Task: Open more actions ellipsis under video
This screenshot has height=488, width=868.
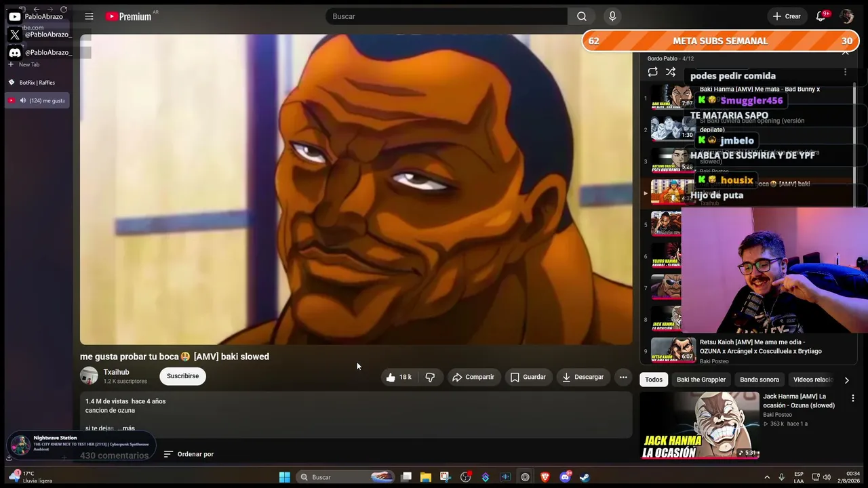Action: [623, 377]
